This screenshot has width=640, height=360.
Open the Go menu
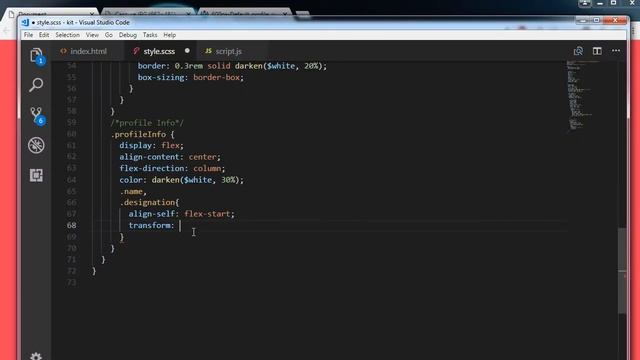(x=109, y=35)
